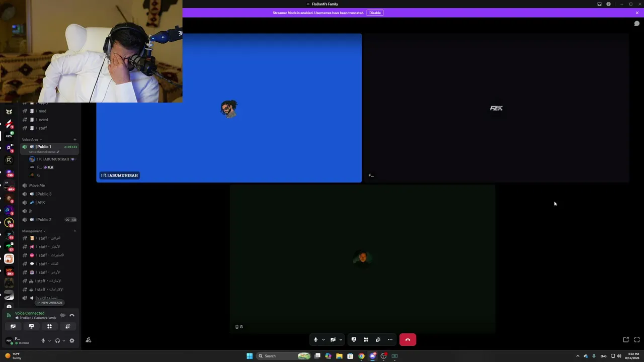Screen dimensions: 644x362
Task: Open the staff text channel under event
Action: tap(49, 128)
